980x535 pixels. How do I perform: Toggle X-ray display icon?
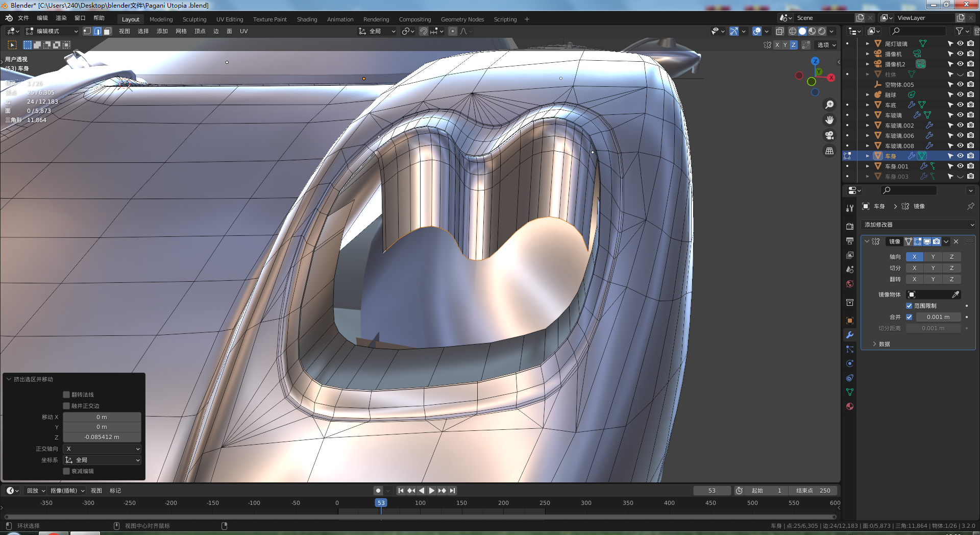pyautogui.click(x=779, y=31)
